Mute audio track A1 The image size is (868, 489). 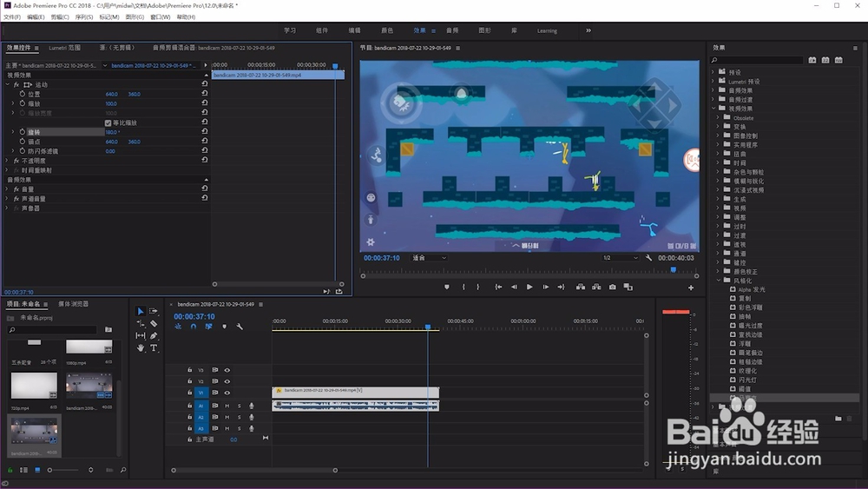(x=227, y=406)
